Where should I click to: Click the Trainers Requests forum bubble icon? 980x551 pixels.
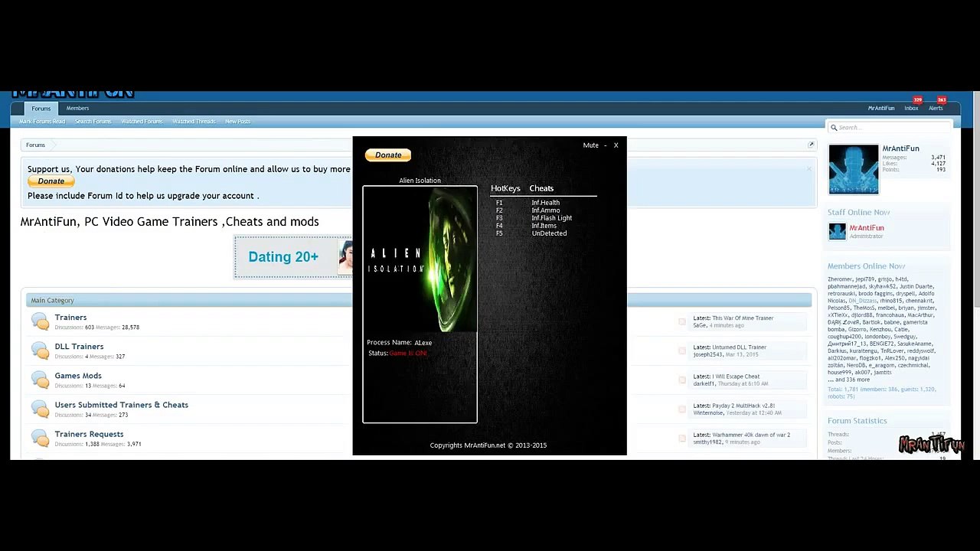[x=40, y=438]
